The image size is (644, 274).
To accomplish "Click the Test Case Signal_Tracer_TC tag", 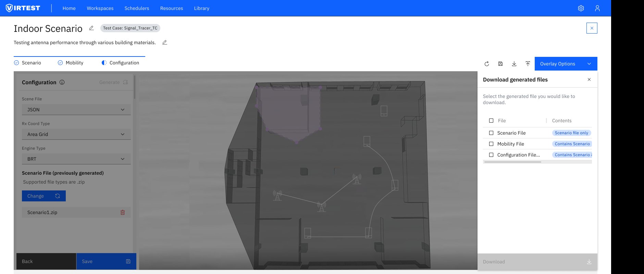I will [130, 28].
